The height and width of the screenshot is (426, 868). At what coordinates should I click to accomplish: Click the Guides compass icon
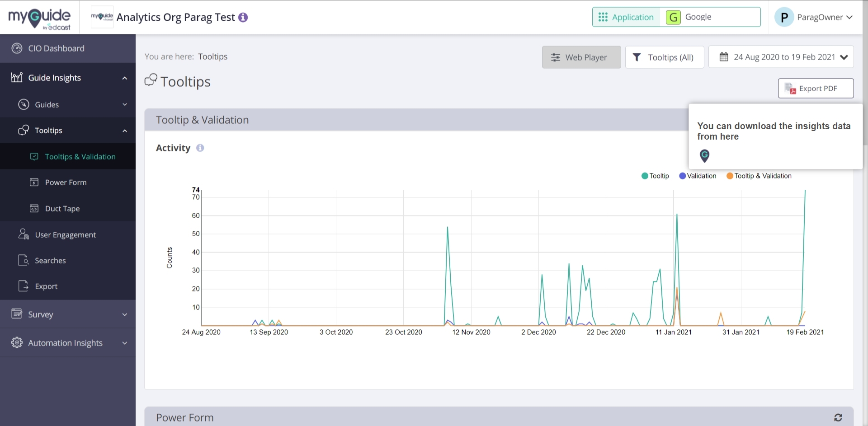point(24,104)
